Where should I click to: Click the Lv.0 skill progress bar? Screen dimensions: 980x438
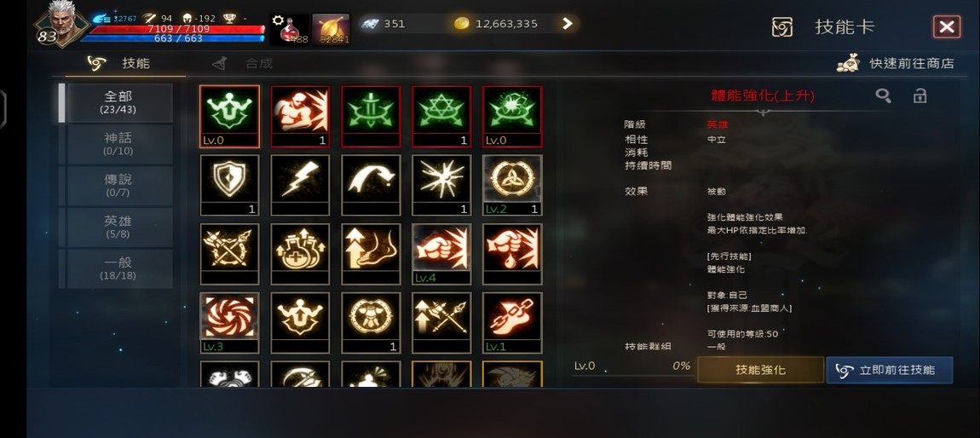(631, 369)
